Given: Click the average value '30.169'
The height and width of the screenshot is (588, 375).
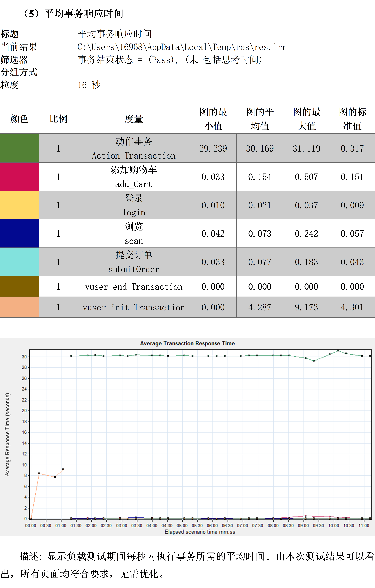Looking at the screenshot, I should pyautogui.click(x=260, y=148).
